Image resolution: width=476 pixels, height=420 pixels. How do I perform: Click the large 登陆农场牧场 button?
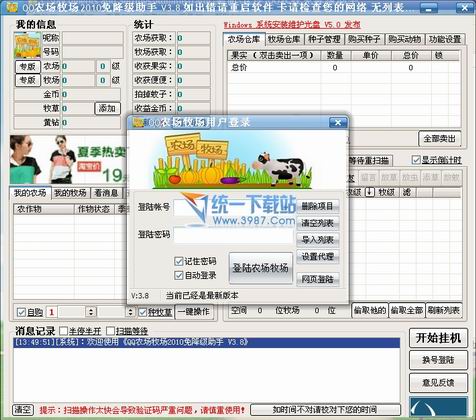[x=261, y=268]
